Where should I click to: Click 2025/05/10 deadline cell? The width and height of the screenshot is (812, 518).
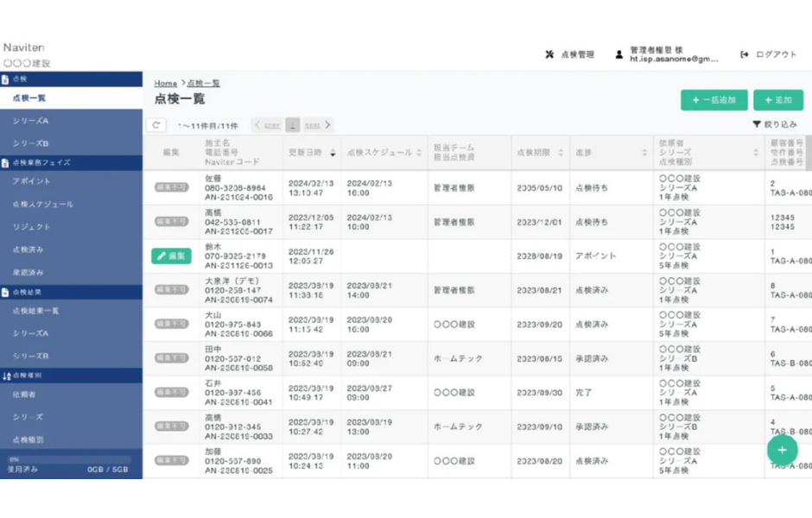click(x=539, y=188)
